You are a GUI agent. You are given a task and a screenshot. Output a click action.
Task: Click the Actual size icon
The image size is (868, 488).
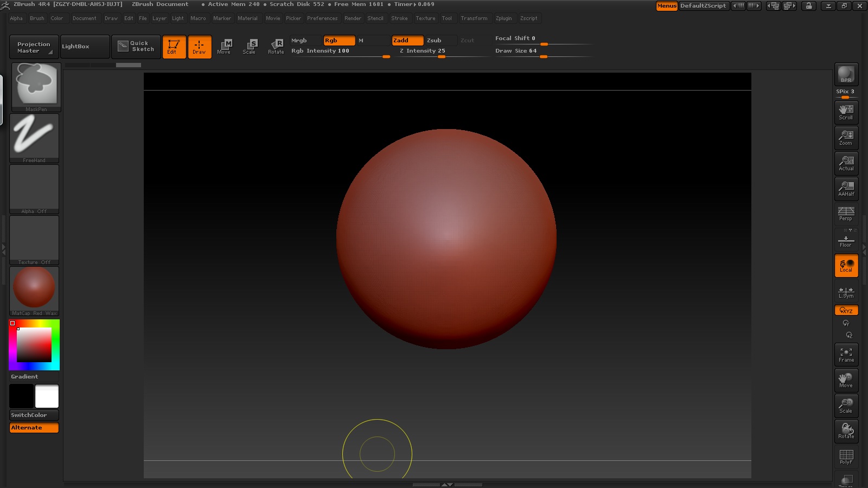click(846, 163)
